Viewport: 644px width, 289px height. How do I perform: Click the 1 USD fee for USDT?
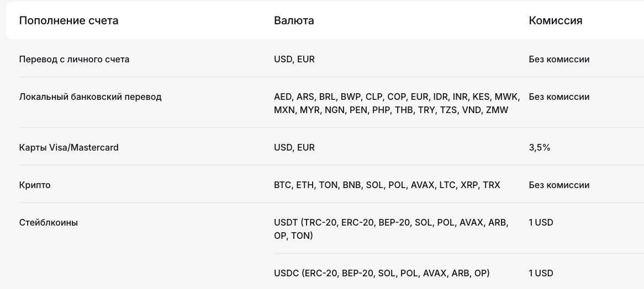click(541, 222)
